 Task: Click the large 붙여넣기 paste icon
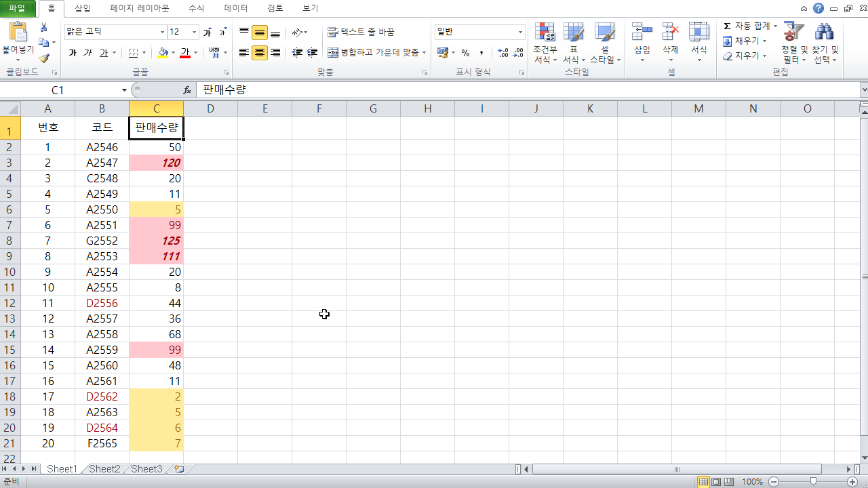point(18,32)
